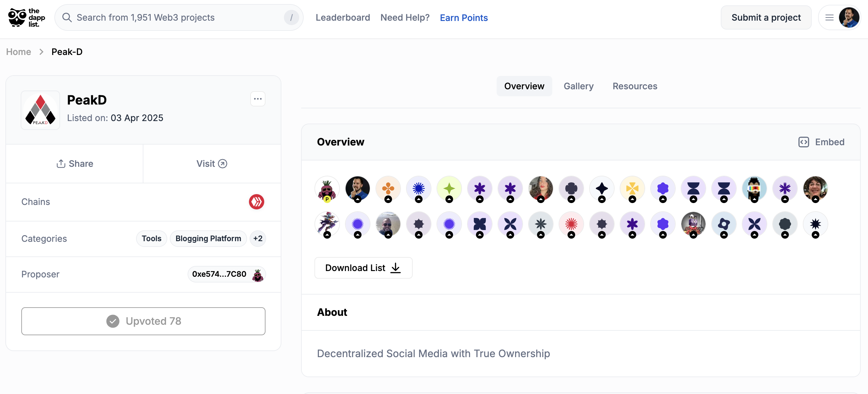Viewport: 868px width, 394px height.
Task: Click the Submit a project button
Action: point(766,17)
